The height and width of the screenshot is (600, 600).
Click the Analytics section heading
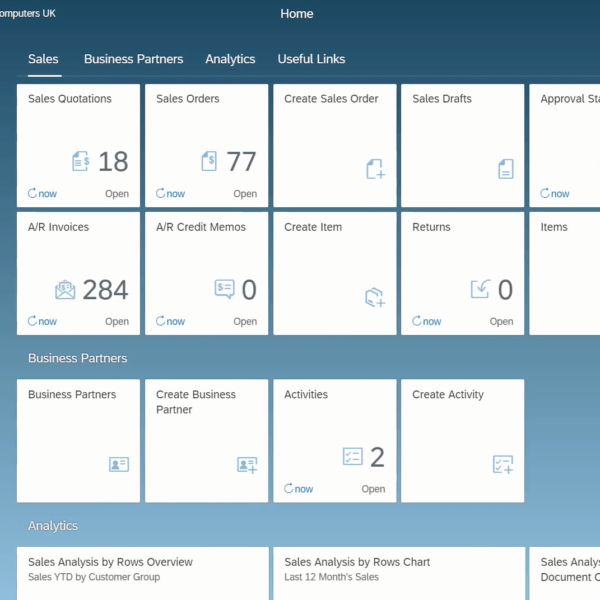[53, 526]
